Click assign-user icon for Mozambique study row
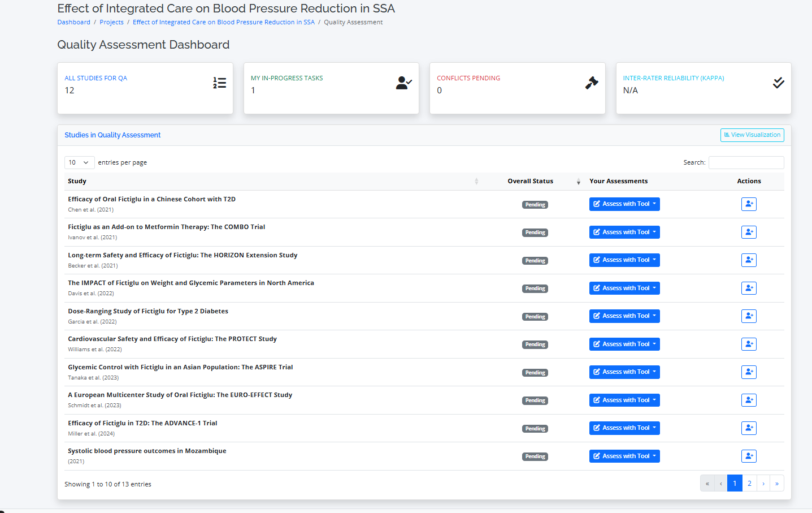The height and width of the screenshot is (513, 812). 749,456
